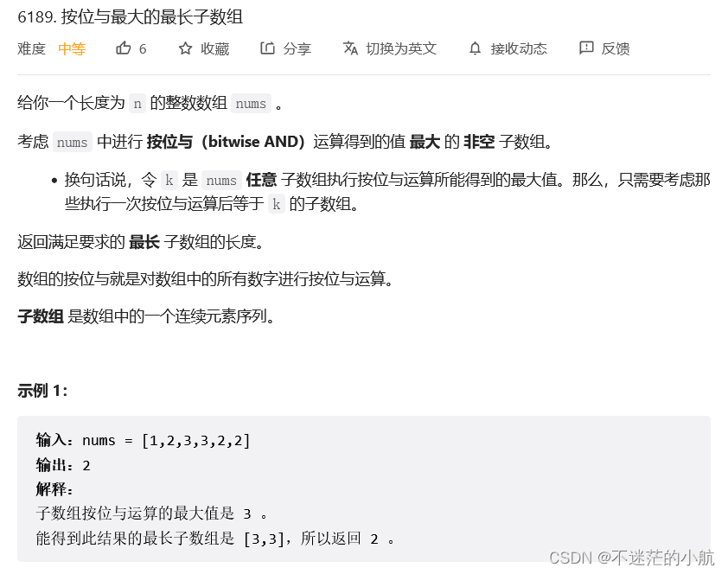Click the thumbs-up like icon
The image size is (728, 574).
(x=123, y=48)
